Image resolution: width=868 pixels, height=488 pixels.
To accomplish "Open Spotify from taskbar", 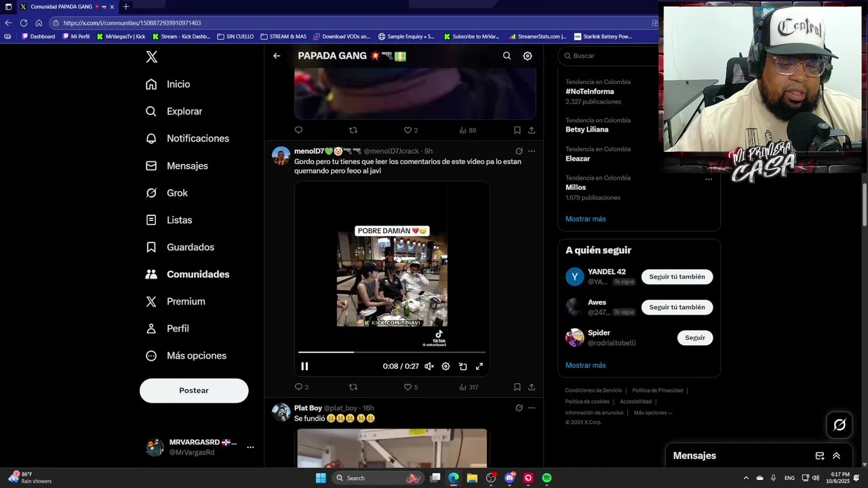I will coord(547,478).
